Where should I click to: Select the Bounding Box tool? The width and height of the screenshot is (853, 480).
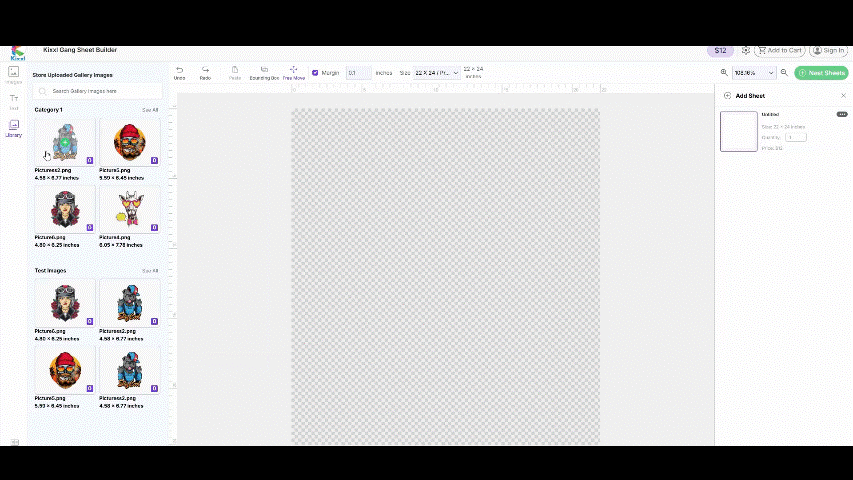pyautogui.click(x=264, y=70)
